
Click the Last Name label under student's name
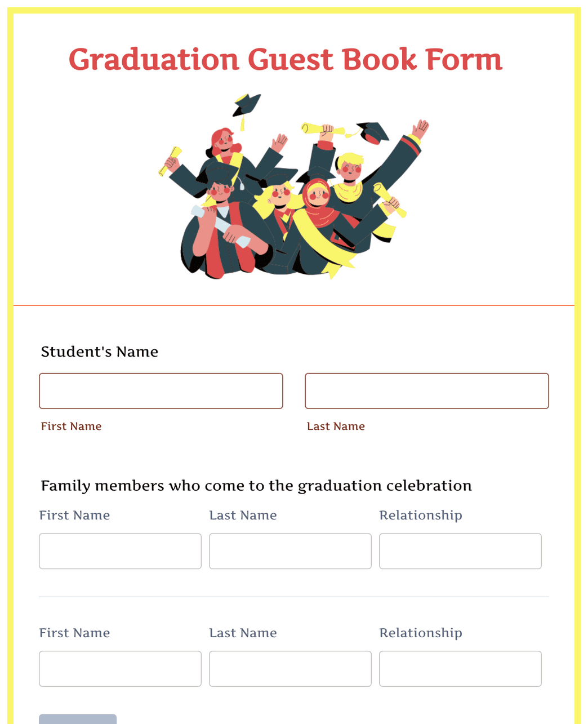click(336, 426)
